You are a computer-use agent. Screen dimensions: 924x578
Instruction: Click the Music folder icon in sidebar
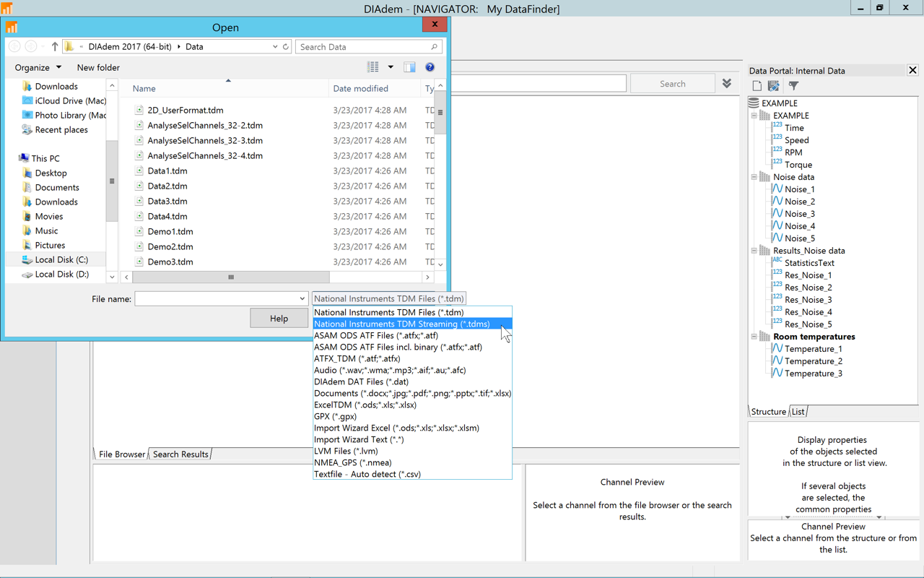(27, 230)
